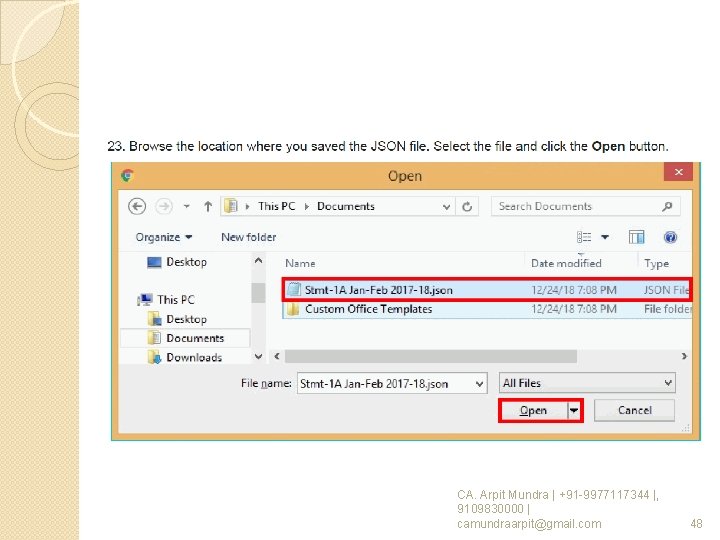Expand the Open button split arrow

click(x=574, y=411)
